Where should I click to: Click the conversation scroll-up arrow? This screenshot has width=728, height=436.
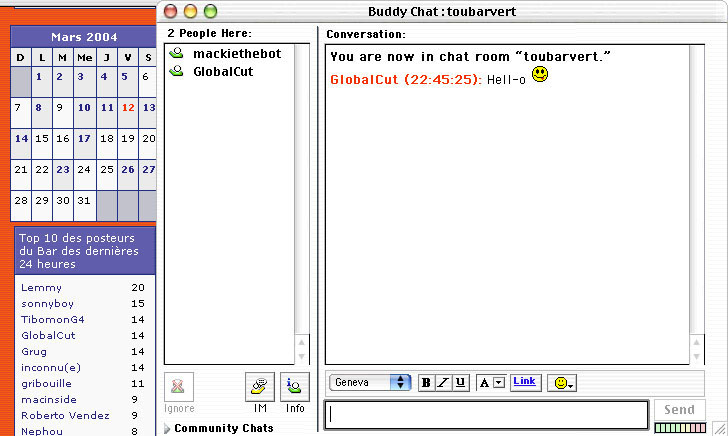[x=696, y=342]
